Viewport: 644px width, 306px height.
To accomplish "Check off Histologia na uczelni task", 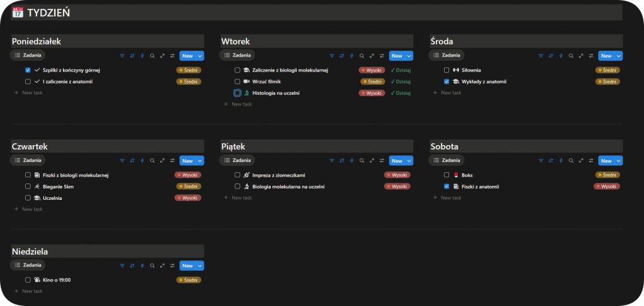I will click(x=237, y=93).
